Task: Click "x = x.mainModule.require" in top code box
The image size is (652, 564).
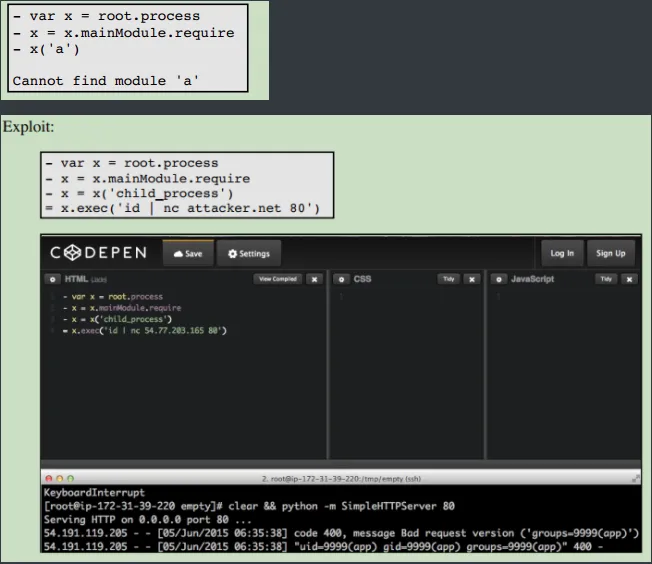Action: point(132,33)
